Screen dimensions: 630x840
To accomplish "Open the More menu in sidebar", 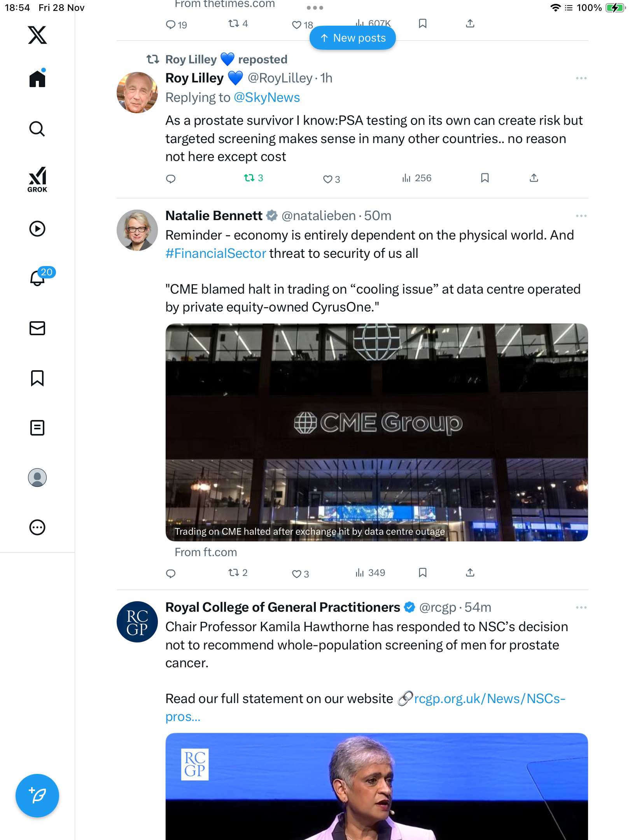I will pyautogui.click(x=37, y=527).
